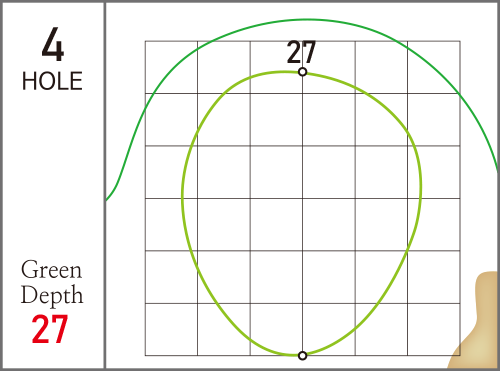Screen dimensions: 500x371
Task: Click the black 27 distance label above green
Action: coord(301,52)
